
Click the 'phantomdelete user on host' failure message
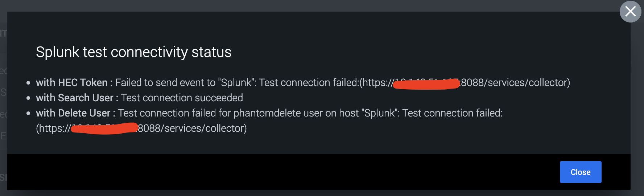pyautogui.click(x=296, y=113)
